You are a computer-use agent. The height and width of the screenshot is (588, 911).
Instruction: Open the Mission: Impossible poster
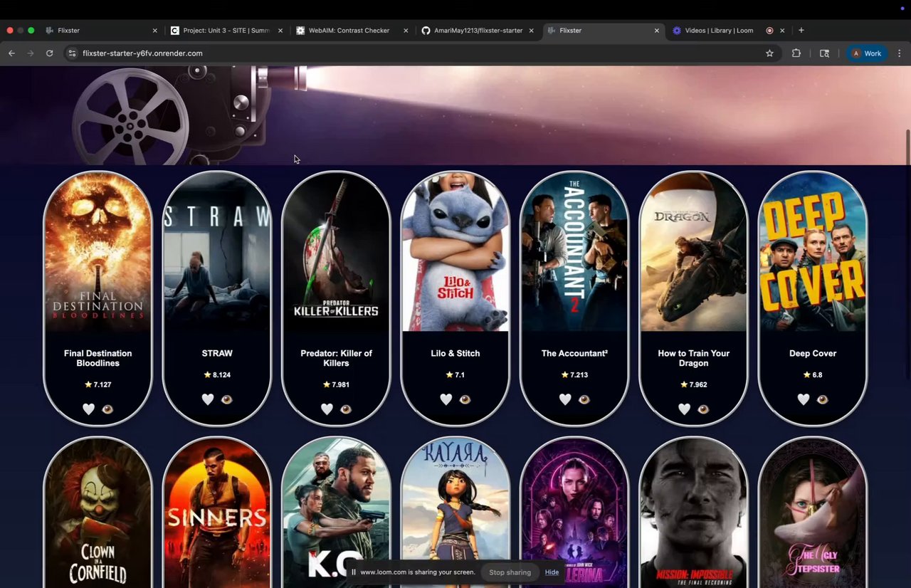[693, 513]
